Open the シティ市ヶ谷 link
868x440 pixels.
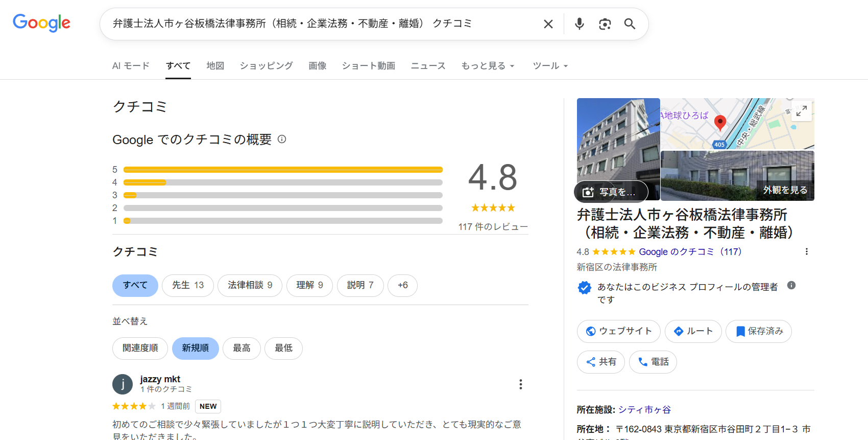click(644, 410)
